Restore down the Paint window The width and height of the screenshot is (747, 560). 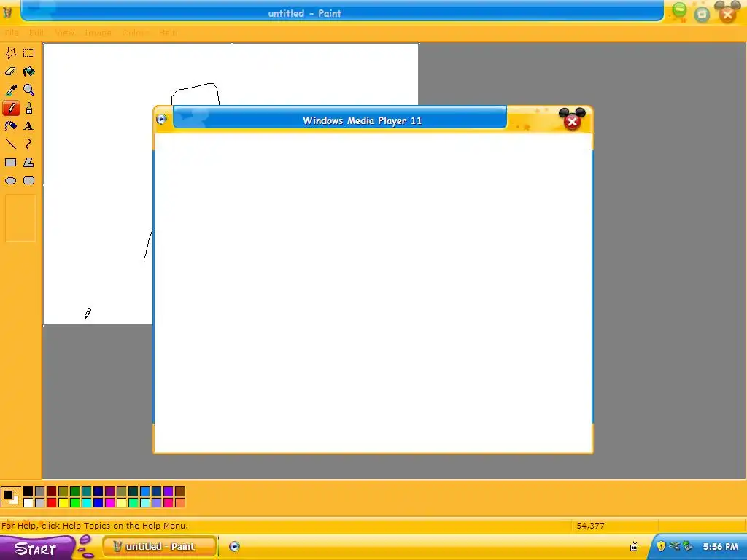pyautogui.click(x=702, y=15)
